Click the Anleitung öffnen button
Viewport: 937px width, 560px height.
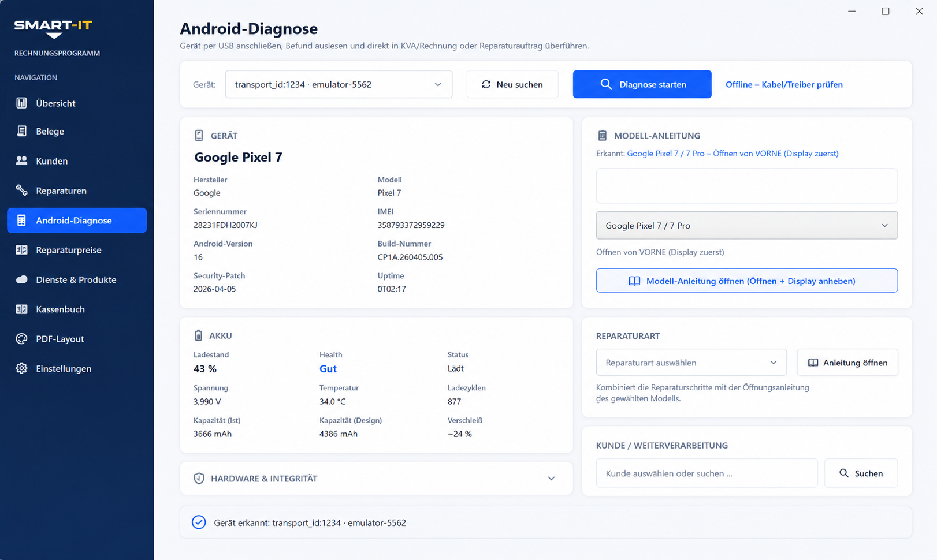coord(847,362)
